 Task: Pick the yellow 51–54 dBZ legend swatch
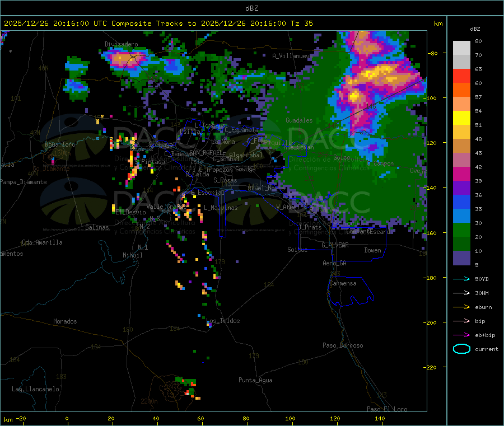coord(461,118)
